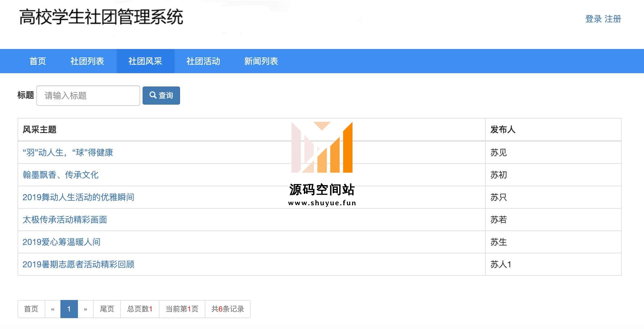Screen dimensions: 644x329
Task: Click the 总页数1 pagination item
Action: (x=140, y=309)
